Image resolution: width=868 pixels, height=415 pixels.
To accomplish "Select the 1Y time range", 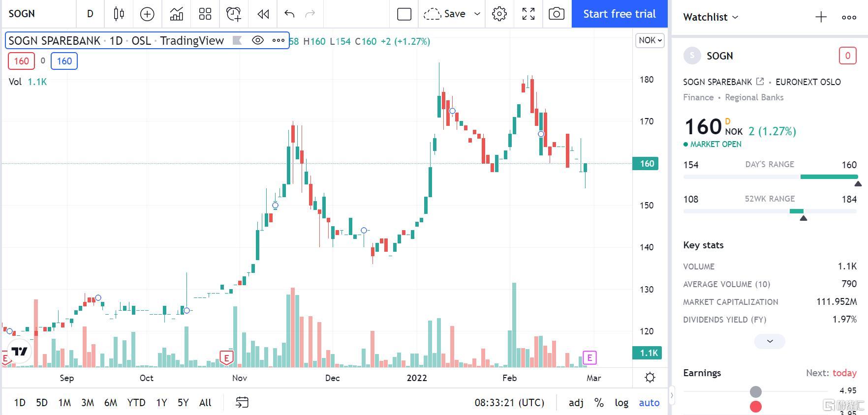I will 161,403.
